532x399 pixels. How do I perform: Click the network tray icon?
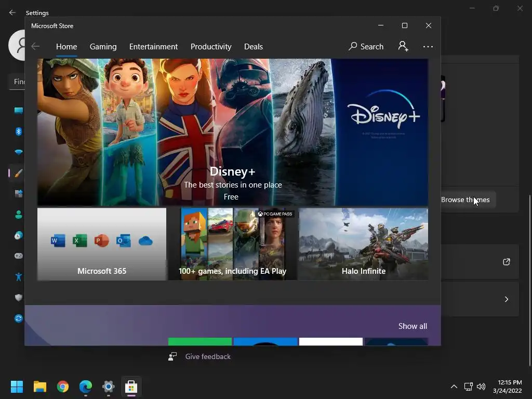pos(469,387)
